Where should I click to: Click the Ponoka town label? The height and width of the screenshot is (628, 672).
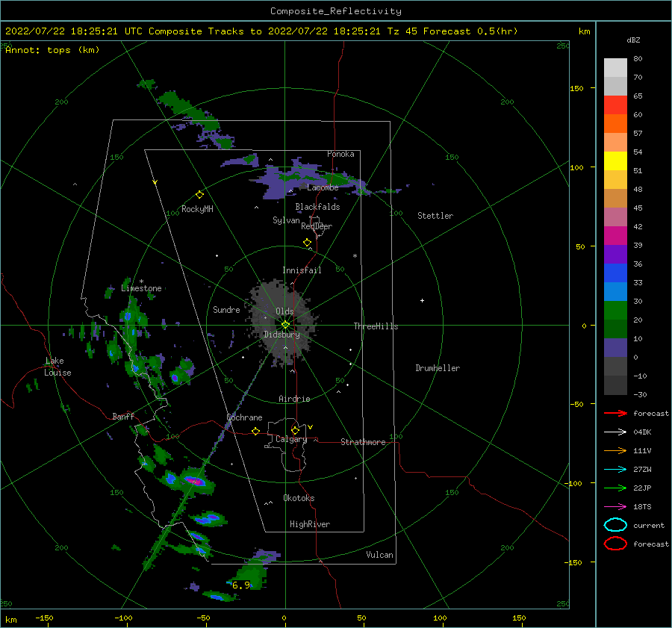coord(340,154)
